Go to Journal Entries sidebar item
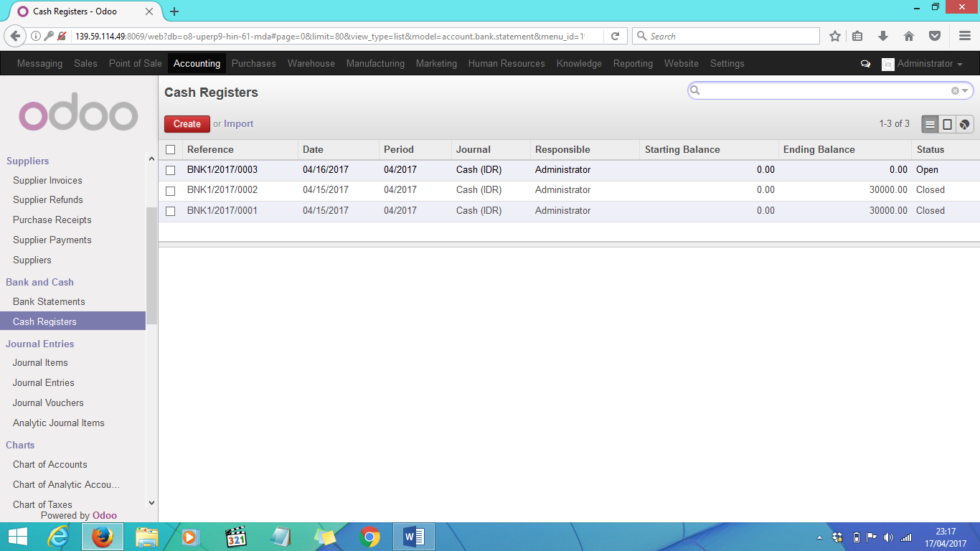The height and width of the screenshot is (551, 980). (44, 383)
